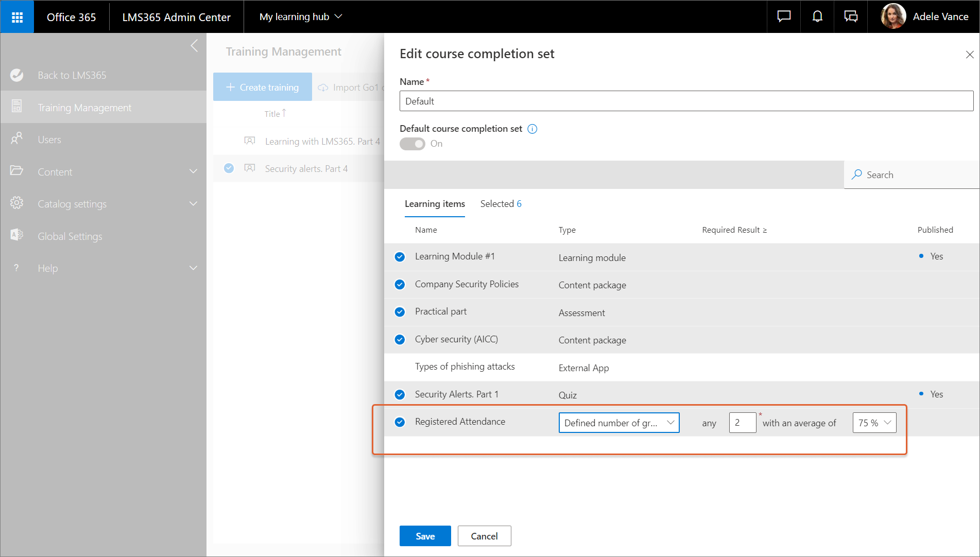
Task: Open the Office 365 app launcher grid
Action: (17, 17)
